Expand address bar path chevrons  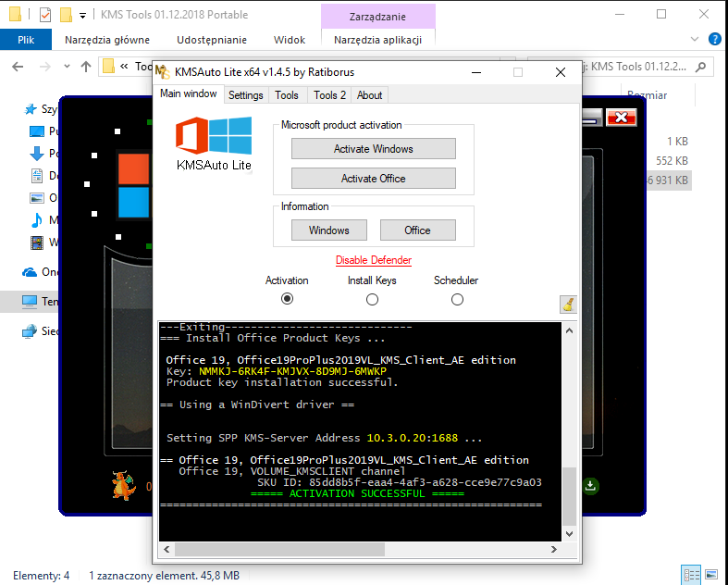click(124, 67)
